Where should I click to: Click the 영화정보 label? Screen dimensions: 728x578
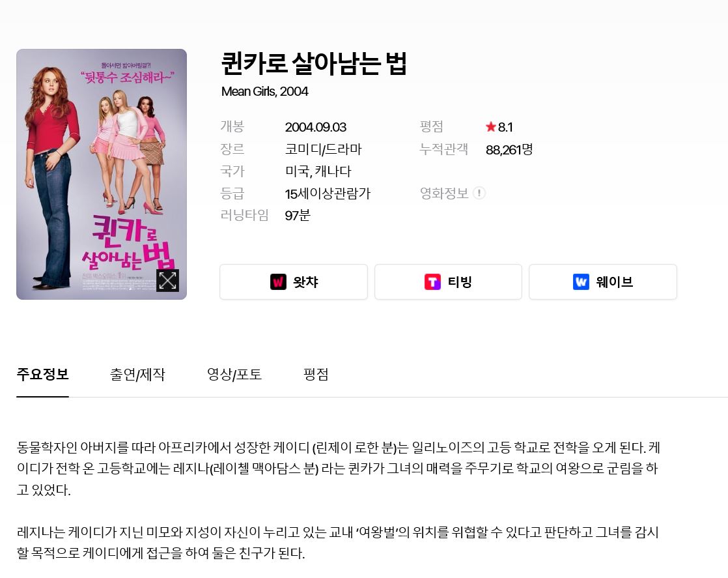pos(444,194)
